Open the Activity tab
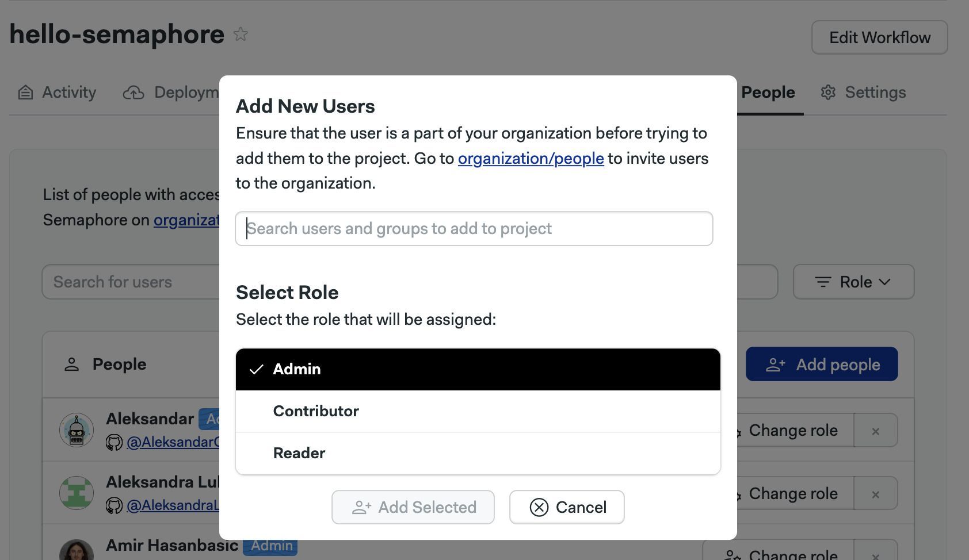Screen dimensions: 969x560 tap(57, 92)
